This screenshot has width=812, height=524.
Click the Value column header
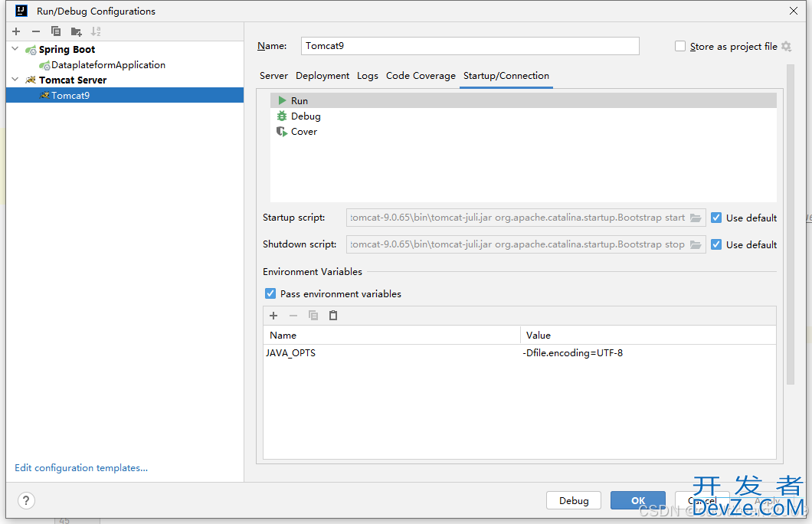click(x=648, y=336)
